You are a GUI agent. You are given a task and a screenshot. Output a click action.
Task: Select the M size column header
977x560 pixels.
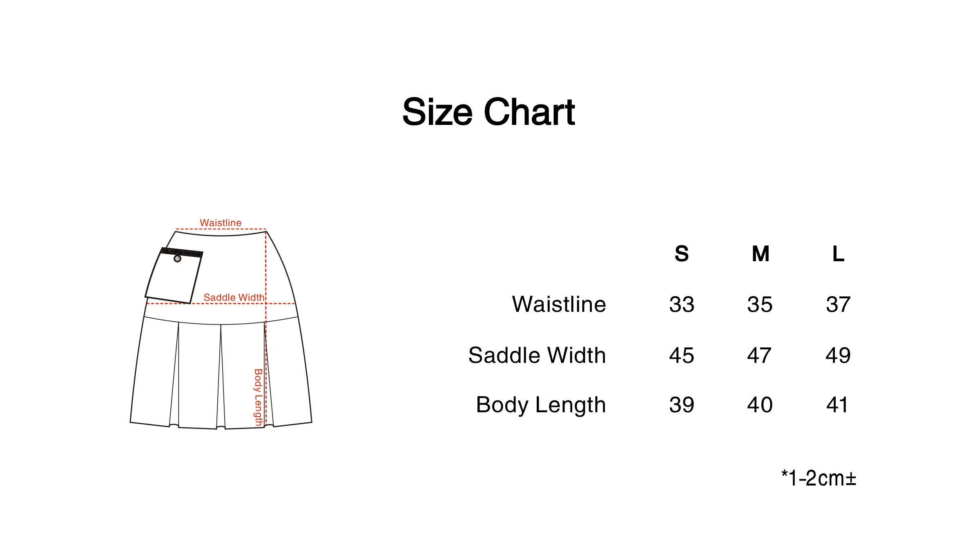pyautogui.click(x=761, y=254)
